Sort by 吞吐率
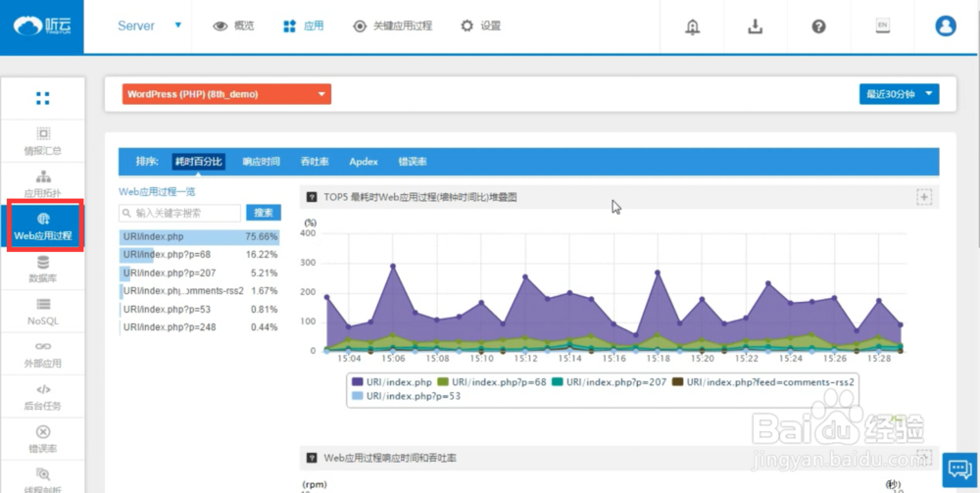 tap(315, 161)
